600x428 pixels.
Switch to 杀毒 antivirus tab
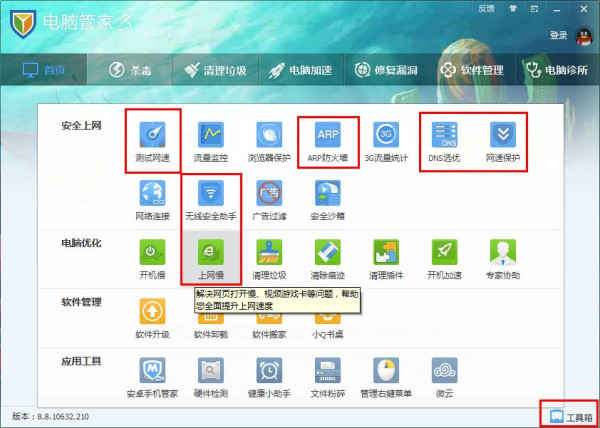[x=130, y=70]
